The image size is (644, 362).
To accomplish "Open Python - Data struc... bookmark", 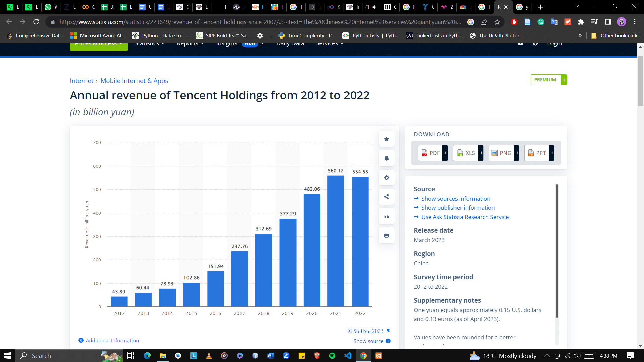I will [161, 36].
